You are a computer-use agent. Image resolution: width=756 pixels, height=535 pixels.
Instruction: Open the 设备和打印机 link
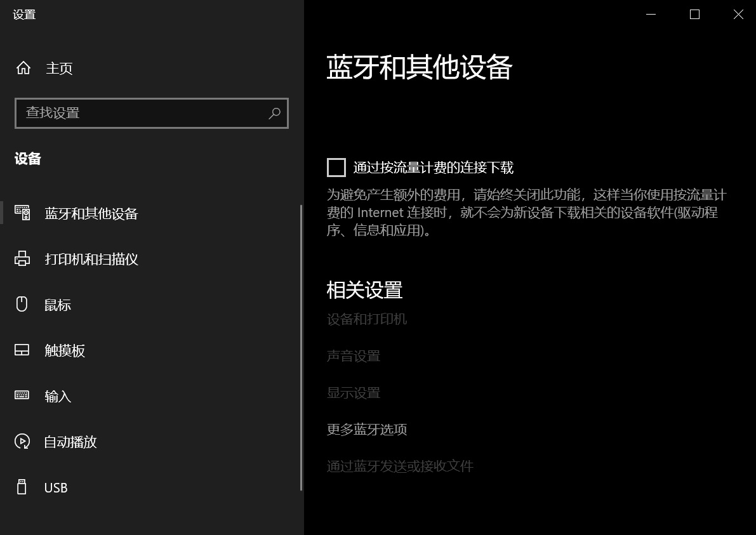pyautogui.click(x=367, y=319)
